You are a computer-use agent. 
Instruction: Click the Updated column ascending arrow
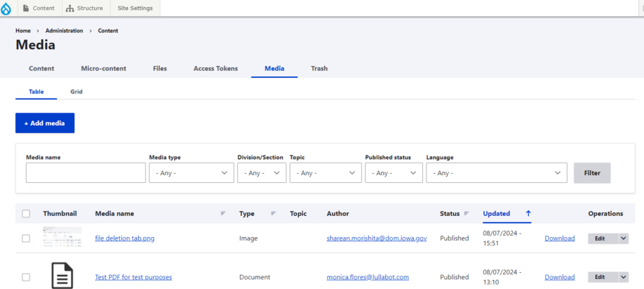pos(528,214)
